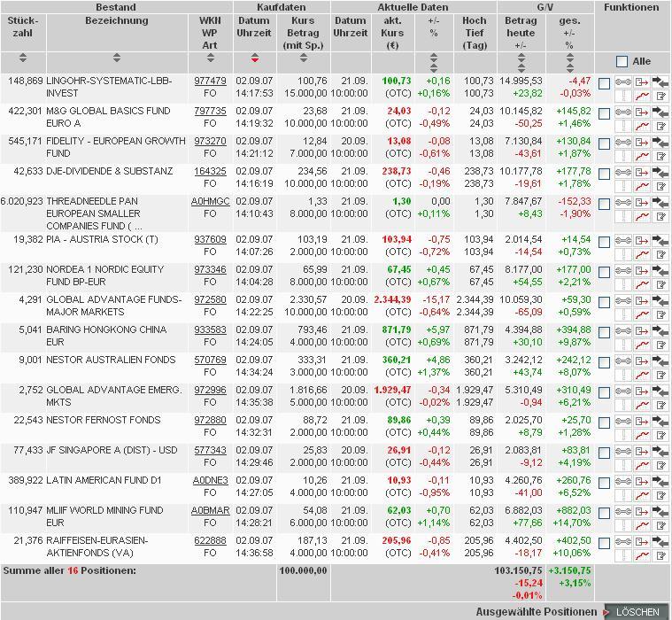This screenshot has width=672, height=620.
Task: Click current price 2.344,39 cell
Action: click(392, 299)
